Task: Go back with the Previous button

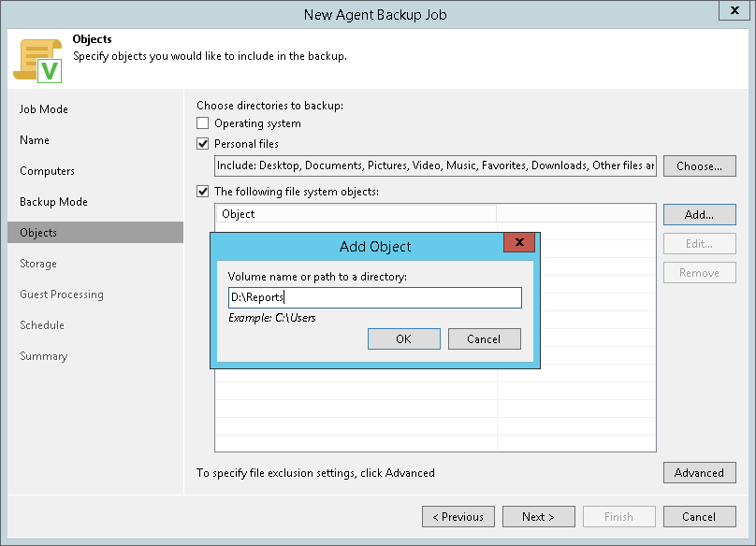Action: [458, 517]
